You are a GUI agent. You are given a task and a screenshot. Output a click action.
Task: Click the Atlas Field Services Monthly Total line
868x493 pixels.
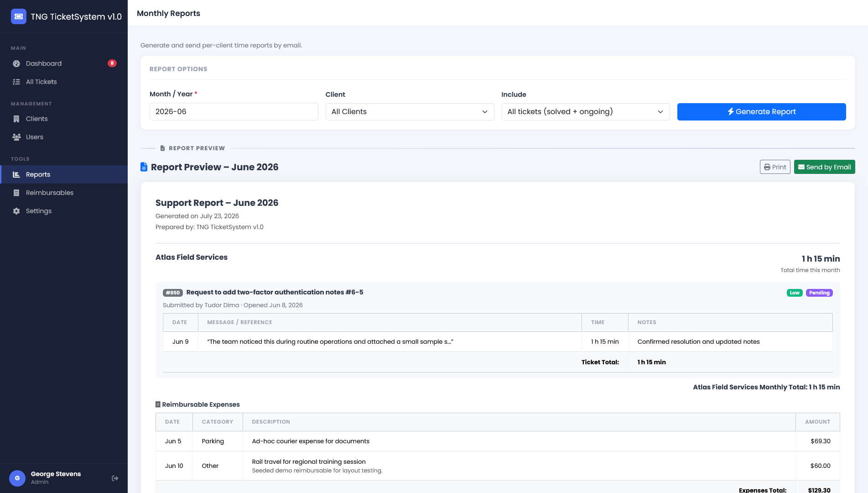766,387
